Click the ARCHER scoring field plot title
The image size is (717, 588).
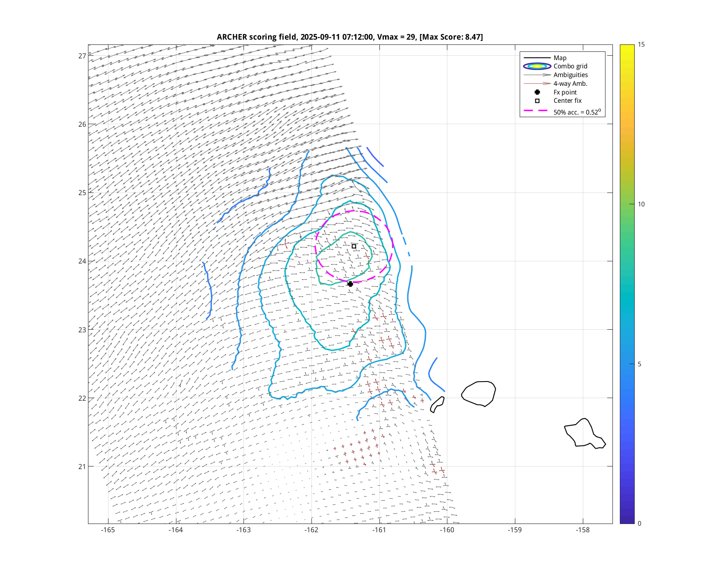(x=350, y=37)
